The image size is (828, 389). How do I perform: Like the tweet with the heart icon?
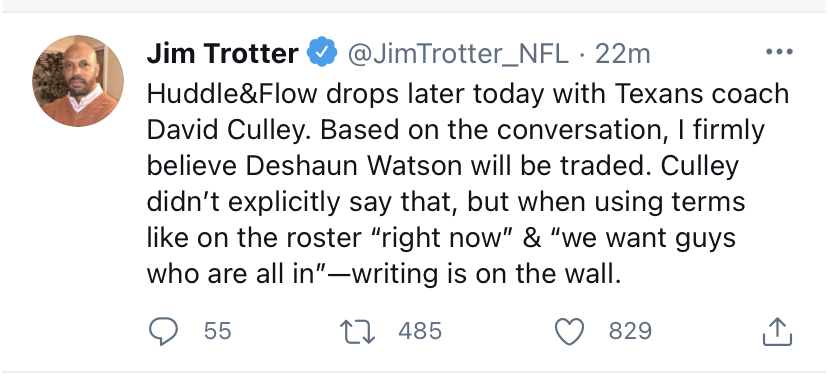coord(570,331)
